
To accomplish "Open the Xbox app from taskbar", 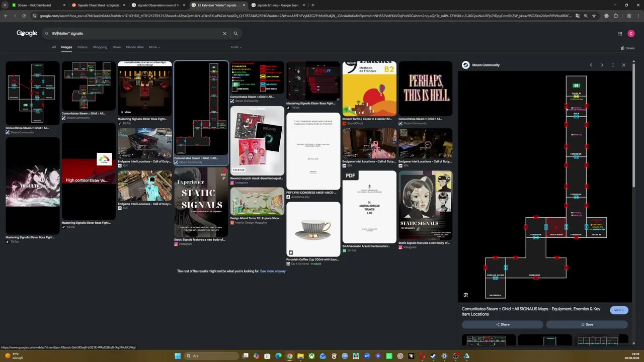I will (311, 356).
